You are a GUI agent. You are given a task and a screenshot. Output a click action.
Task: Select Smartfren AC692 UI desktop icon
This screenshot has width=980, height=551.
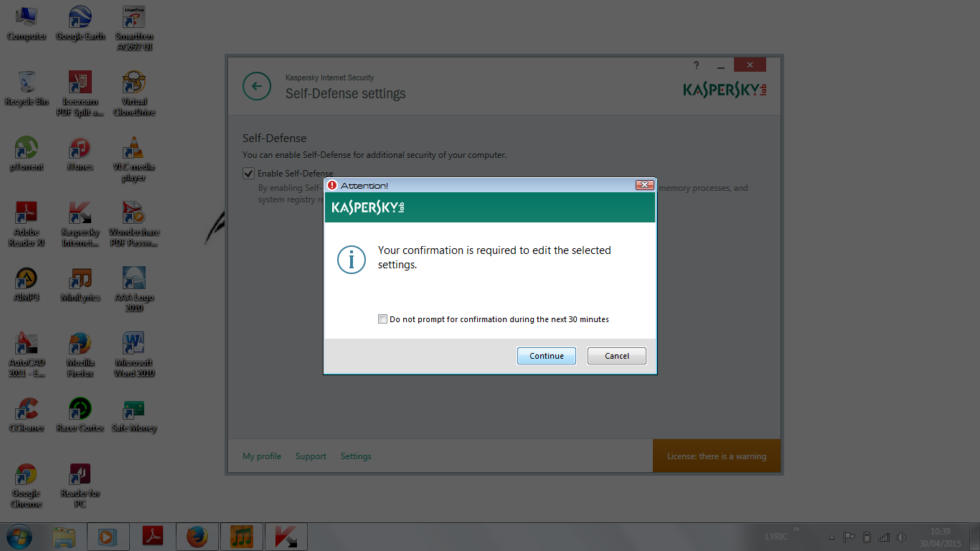(x=134, y=29)
